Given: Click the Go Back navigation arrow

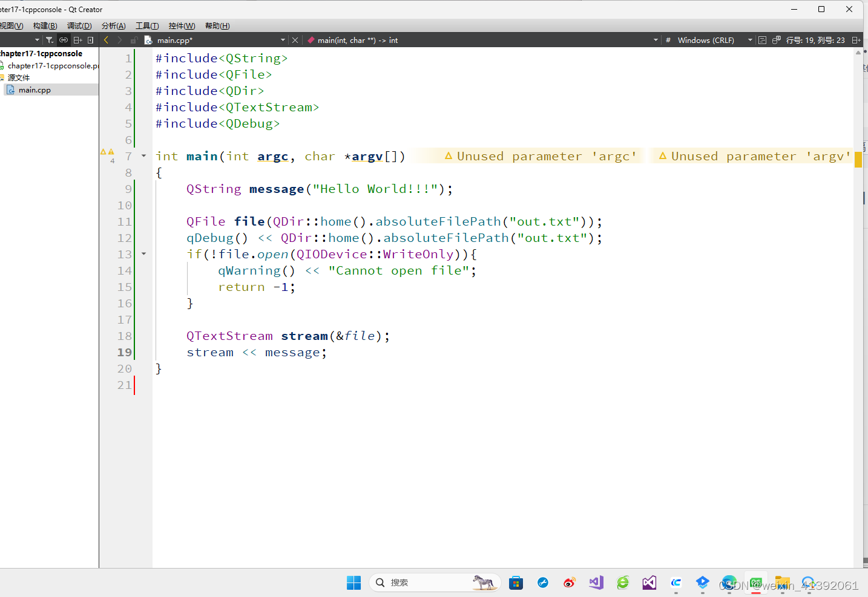Looking at the screenshot, I should tap(106, 40).
